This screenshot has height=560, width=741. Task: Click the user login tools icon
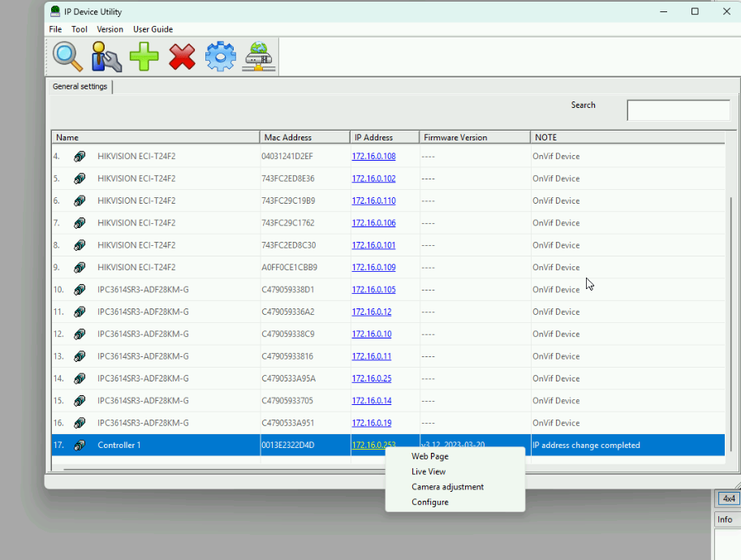tap(106, 57)
